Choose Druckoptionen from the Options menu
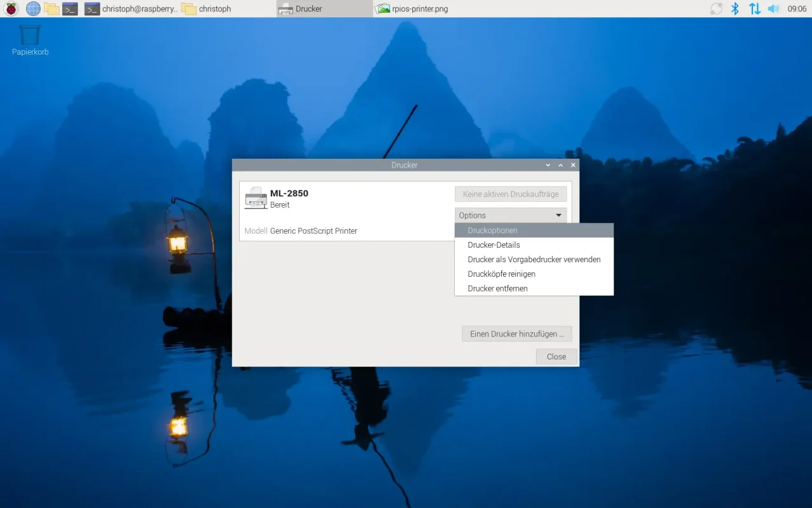This screenshot has width=812, height=508. 492,231
